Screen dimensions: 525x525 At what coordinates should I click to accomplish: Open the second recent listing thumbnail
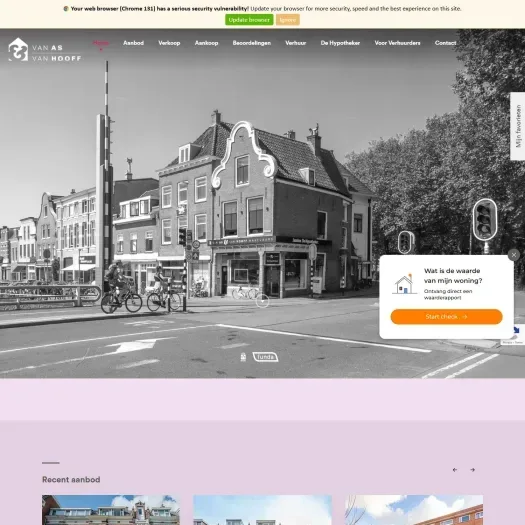point(262,510)
